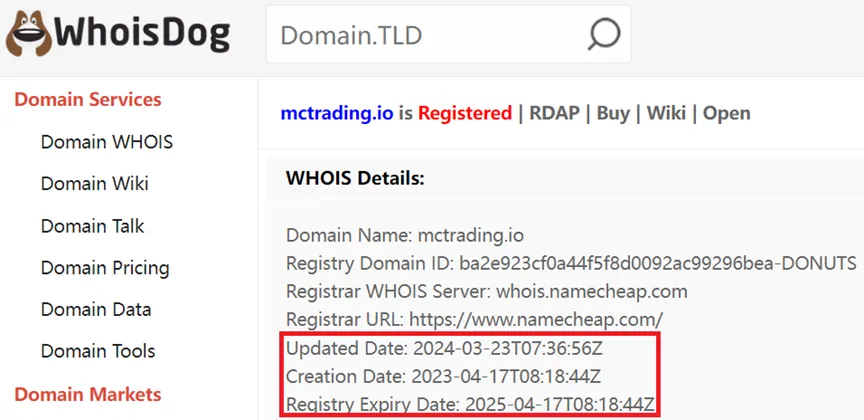
Task: Open the WhoisDog brand name link
Action: click(x=142, y=34)
